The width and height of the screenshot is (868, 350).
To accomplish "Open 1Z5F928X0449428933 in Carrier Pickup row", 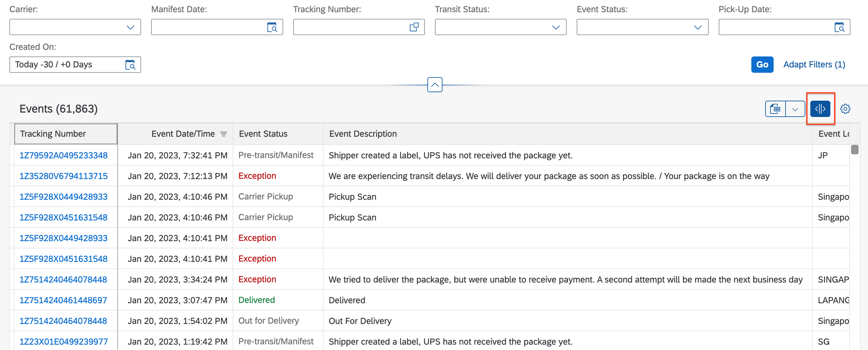I will click(x=63, y=197).
